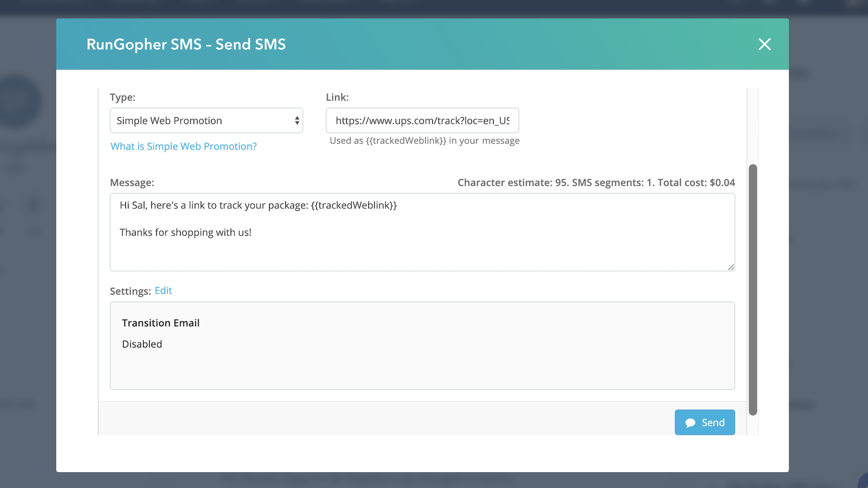Select the Transition Email settings heading

161,323
